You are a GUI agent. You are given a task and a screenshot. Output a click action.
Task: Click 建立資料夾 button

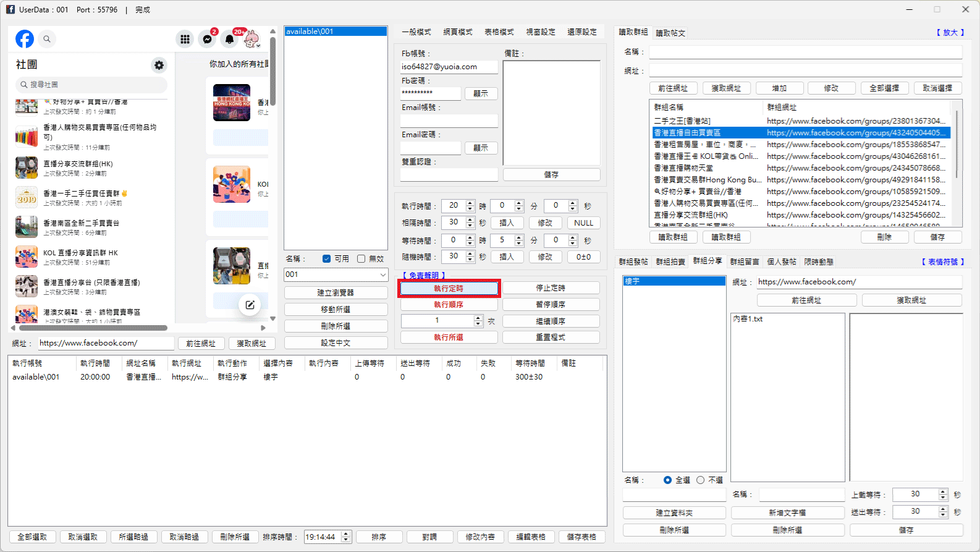(674, 513)
